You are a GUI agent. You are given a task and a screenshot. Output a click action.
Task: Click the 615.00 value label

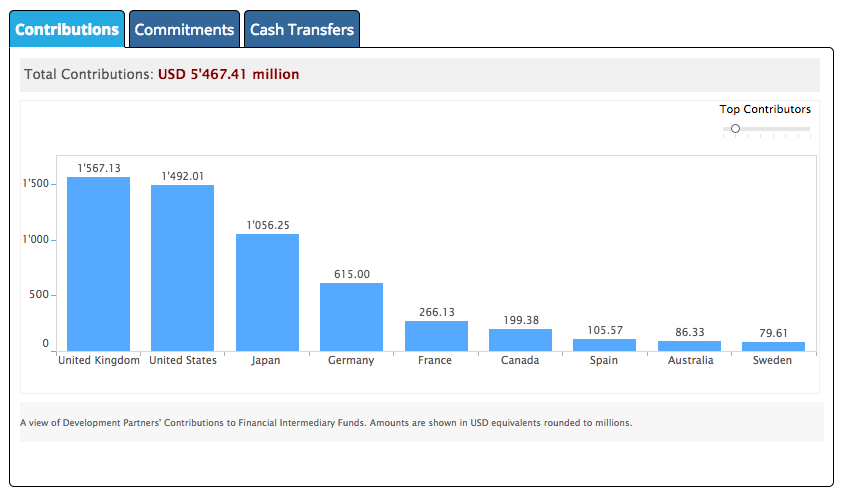[351, 274]
